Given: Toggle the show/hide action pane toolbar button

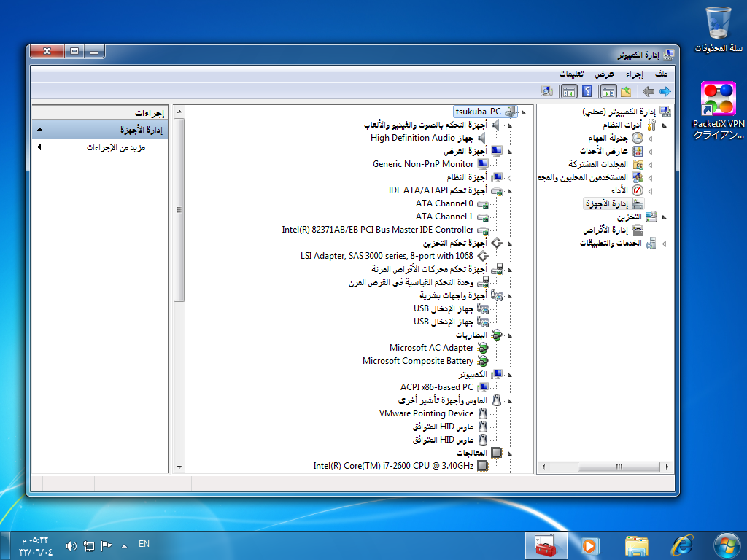Looking at the screenshot, I should 569,91.
